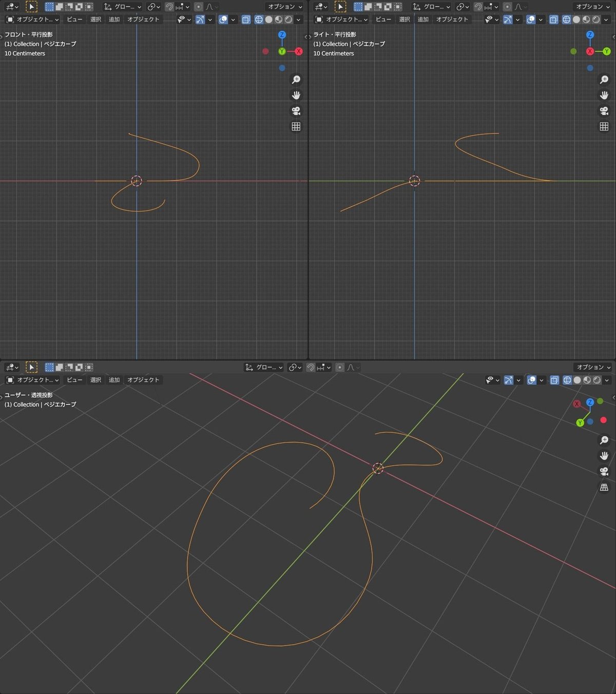Open the グロー transform orientation dropdown in the perspective view
The height and width of the screenshot is (694, 616).
[264, 367]
